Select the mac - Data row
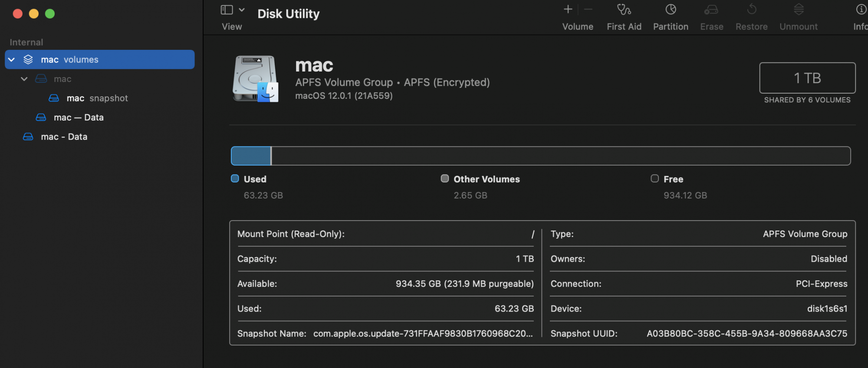Image resolution: width=868 pixels, height=368 pixels. pos(99,137)
